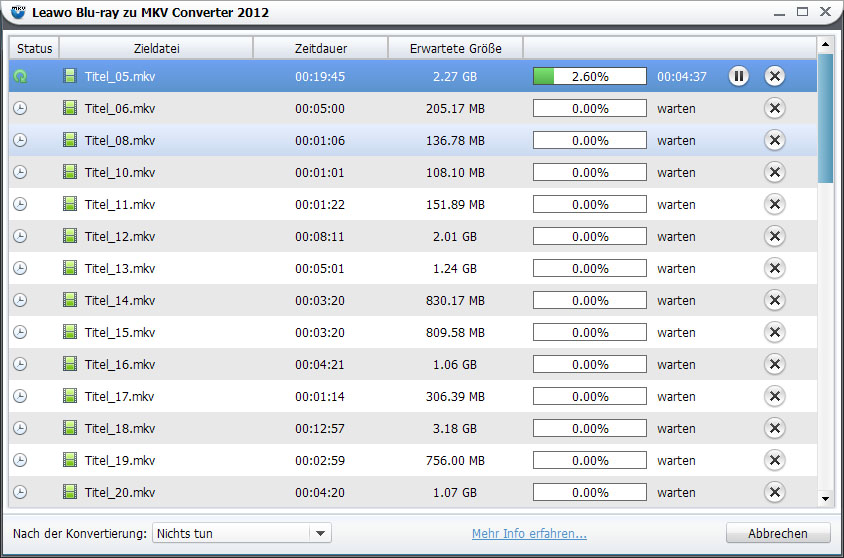Pause conversion of Titel_05.mkv

738,76
